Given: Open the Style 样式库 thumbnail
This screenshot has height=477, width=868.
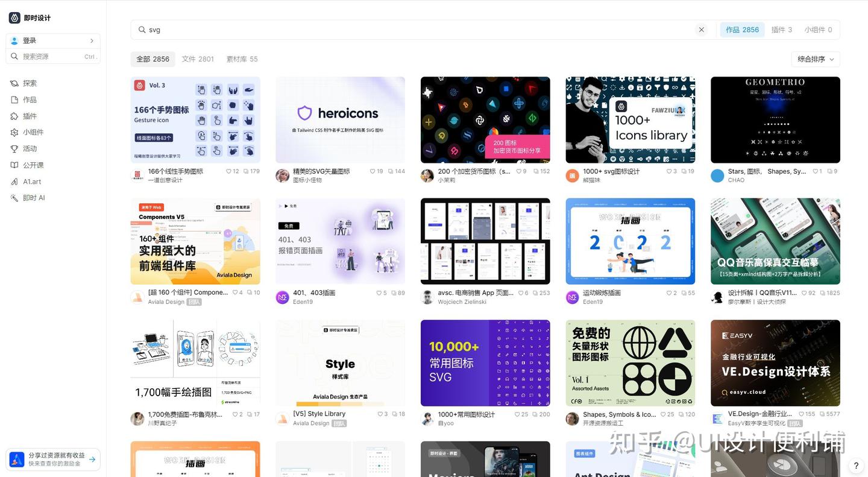Looking at the screenshot, I should pos(340,363).
